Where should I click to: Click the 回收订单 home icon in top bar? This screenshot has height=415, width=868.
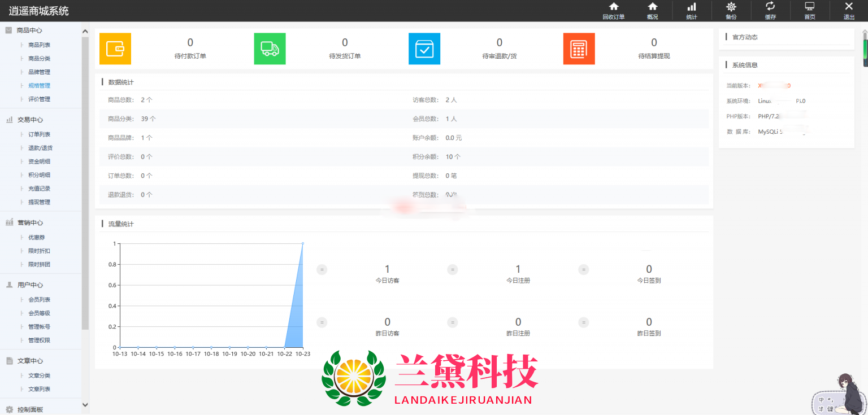pos(613,7)
